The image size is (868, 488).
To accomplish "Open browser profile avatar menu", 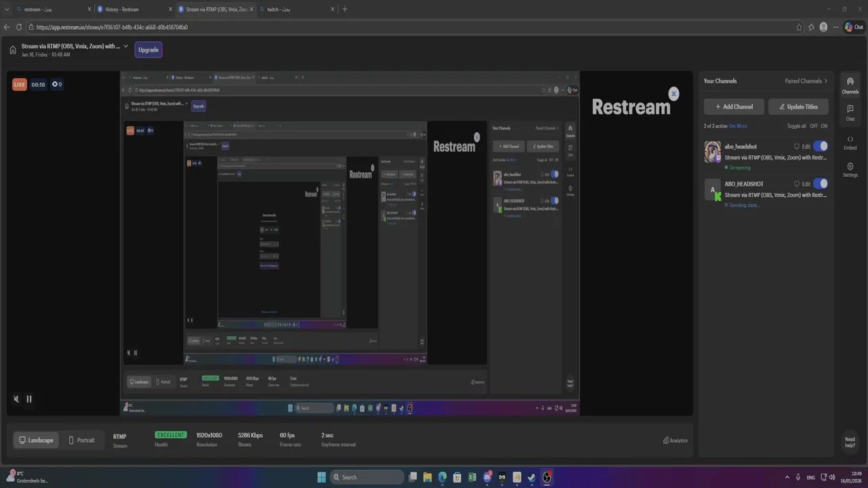I will coord(823,27).
